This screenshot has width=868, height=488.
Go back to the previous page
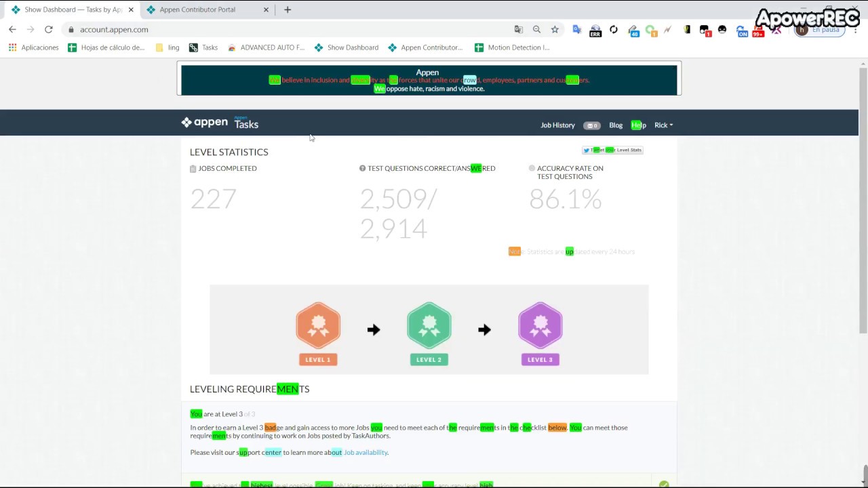[12, 30]
